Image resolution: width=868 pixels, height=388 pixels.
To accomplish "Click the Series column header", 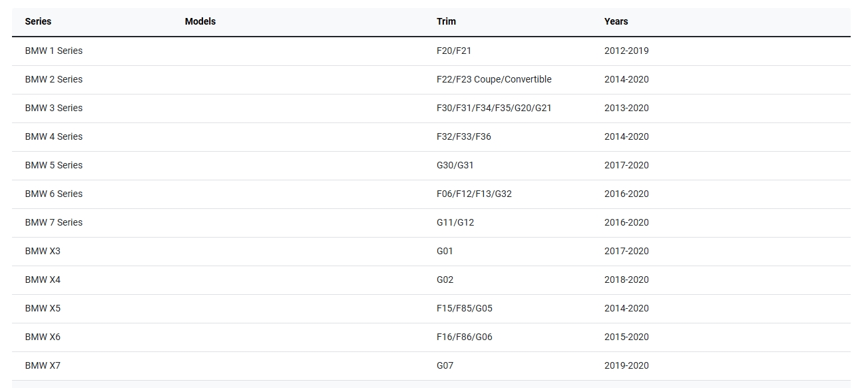I will (38, 21).
